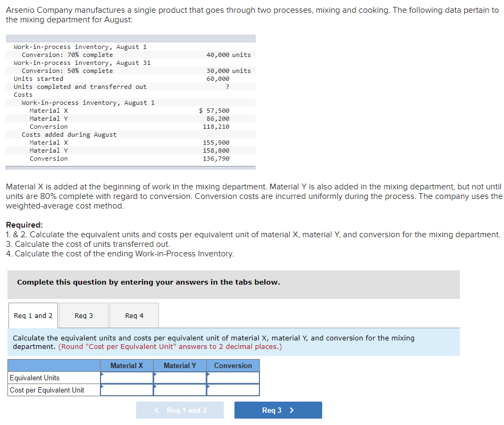Open the Req 3 tab
The width and height of the screenshot is (504, 425).
click(x=83, y=315)
